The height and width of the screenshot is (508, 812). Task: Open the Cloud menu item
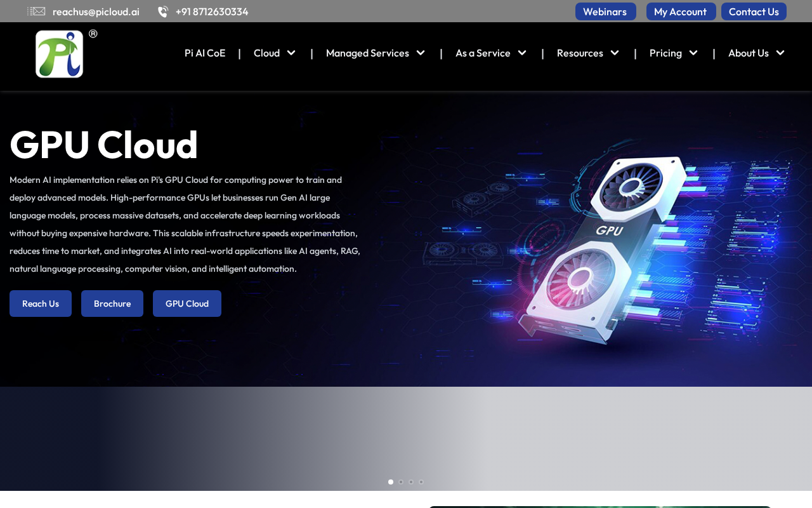(x=266, y=53)
